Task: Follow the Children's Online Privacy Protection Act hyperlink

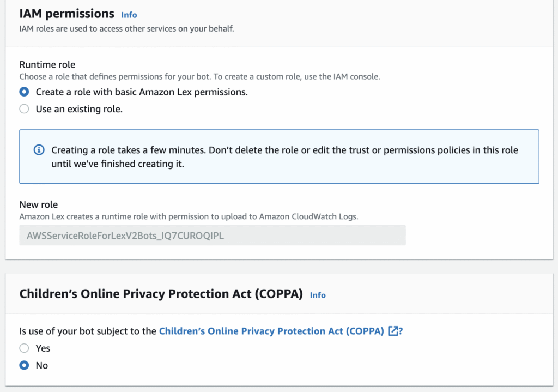Action: [x=271, y=331]
